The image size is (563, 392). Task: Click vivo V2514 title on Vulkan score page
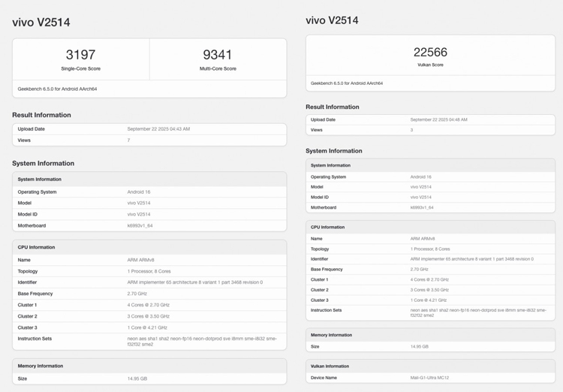(332, 20)
